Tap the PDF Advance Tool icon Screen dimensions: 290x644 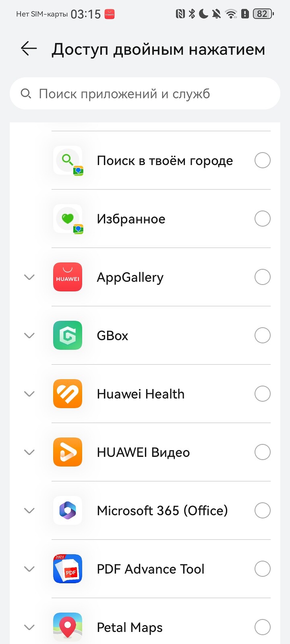click(x=68, y=569)
